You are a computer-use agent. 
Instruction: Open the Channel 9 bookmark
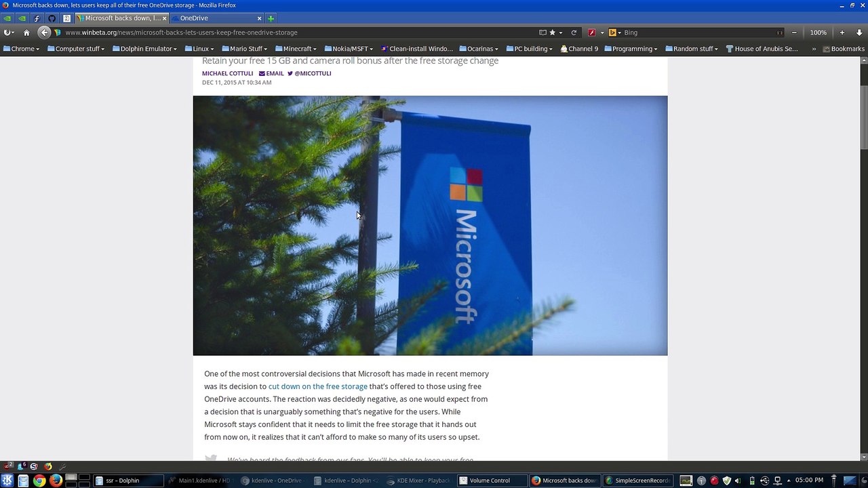click(578, 49)
